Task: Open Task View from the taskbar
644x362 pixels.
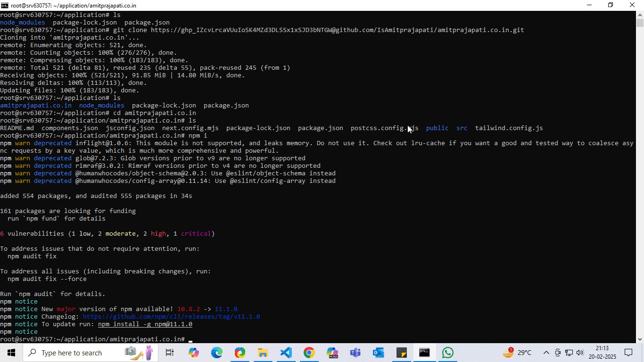Action: pos(170,353)
